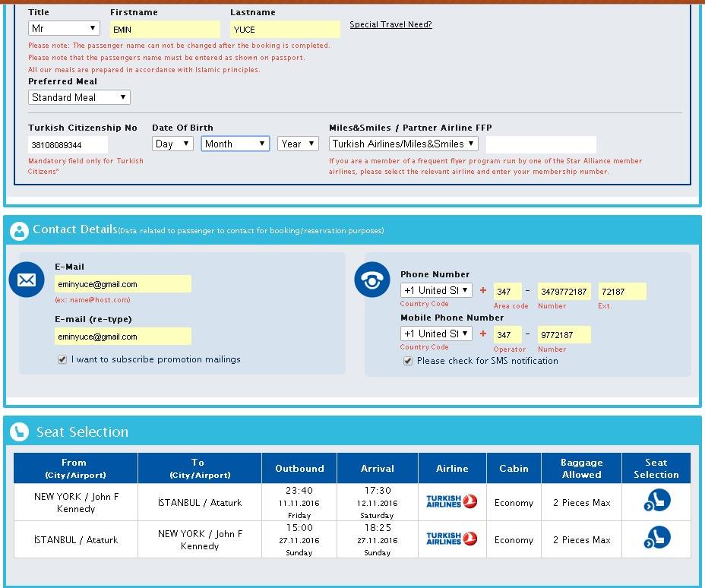The image size is (705, 588).
Task: Click seat selection icon for Istanbul return flight
Action: [x=657, y=539]
